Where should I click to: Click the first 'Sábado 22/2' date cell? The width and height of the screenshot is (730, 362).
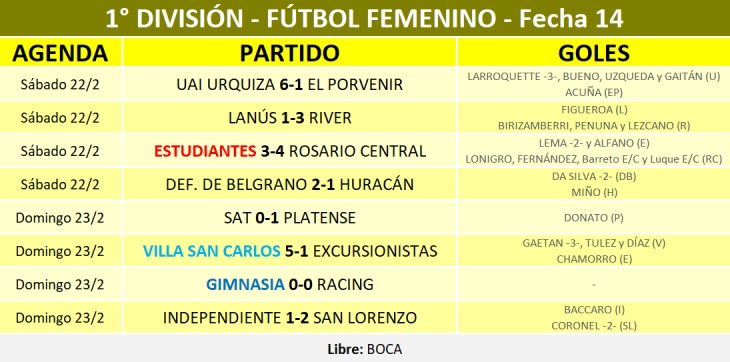pos(60,84)
